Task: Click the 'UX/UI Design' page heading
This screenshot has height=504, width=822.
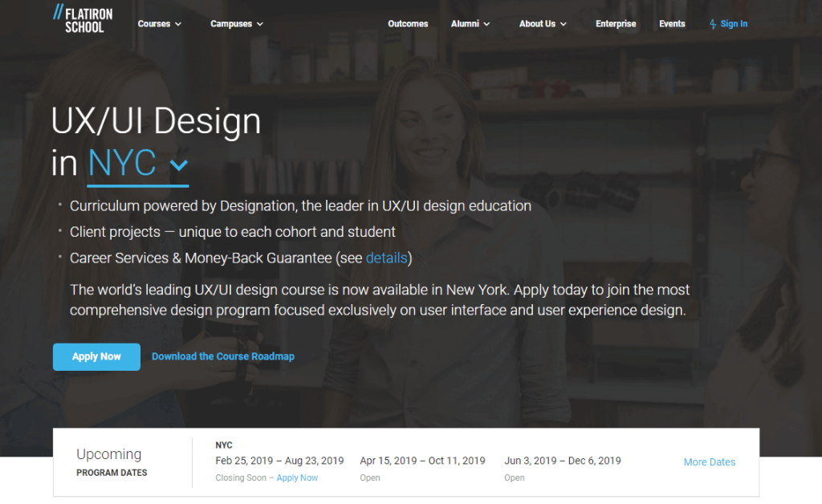Action: pos(157,121)
